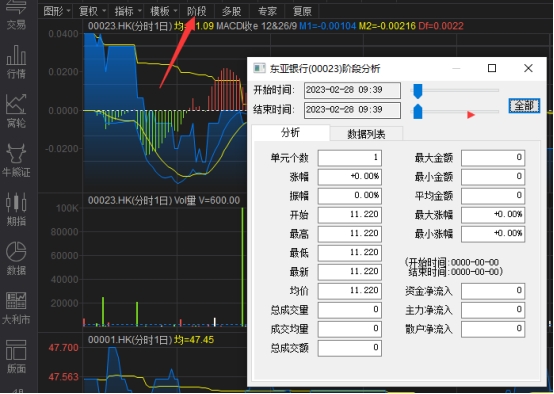
Task: Click the 阶段 toolbar item
Action: 196,11
